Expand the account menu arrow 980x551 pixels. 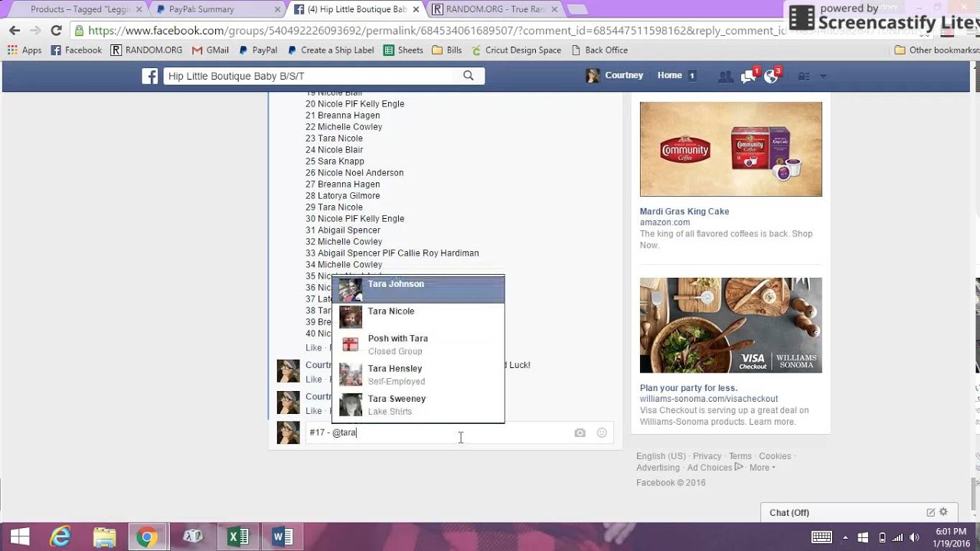823,77
